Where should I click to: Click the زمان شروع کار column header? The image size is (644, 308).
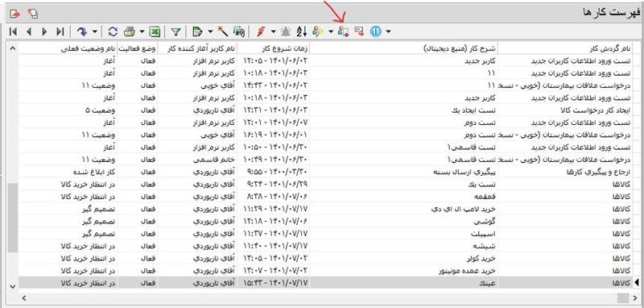click(x=273, y=48)
